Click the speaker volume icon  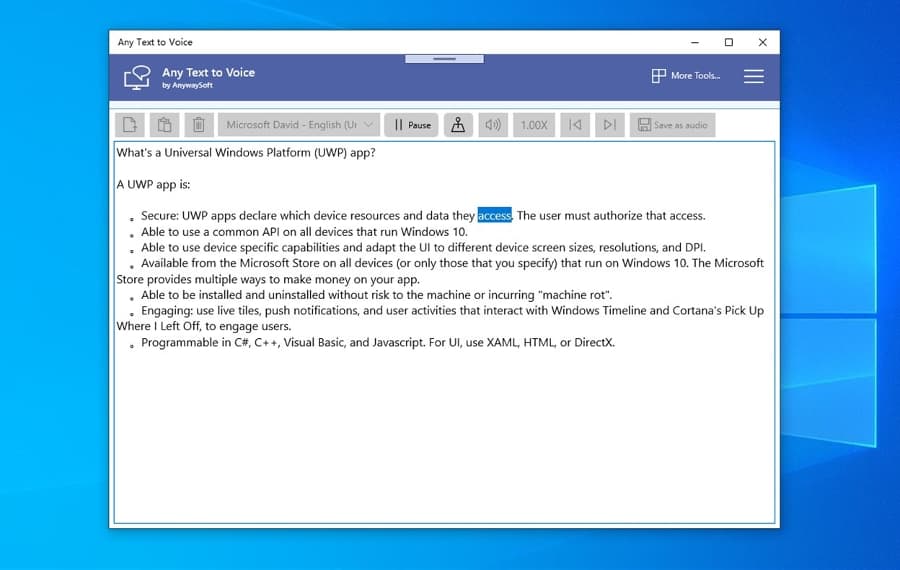click(492, 125)
